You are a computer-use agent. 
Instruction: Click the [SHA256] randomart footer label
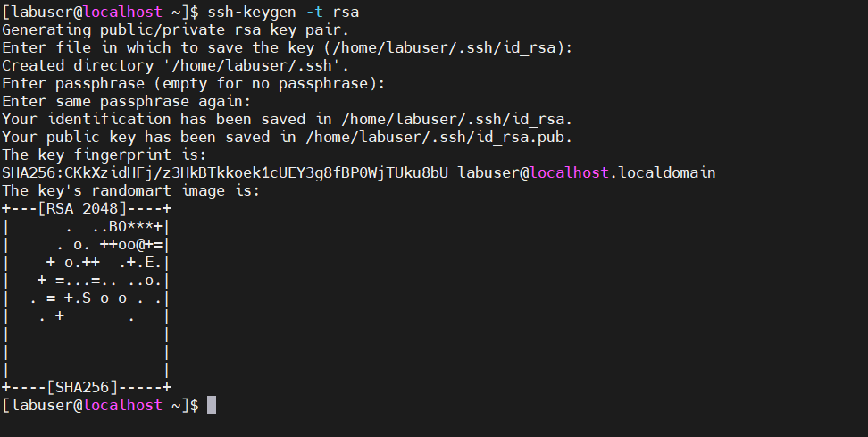click(x=82, y=387)
